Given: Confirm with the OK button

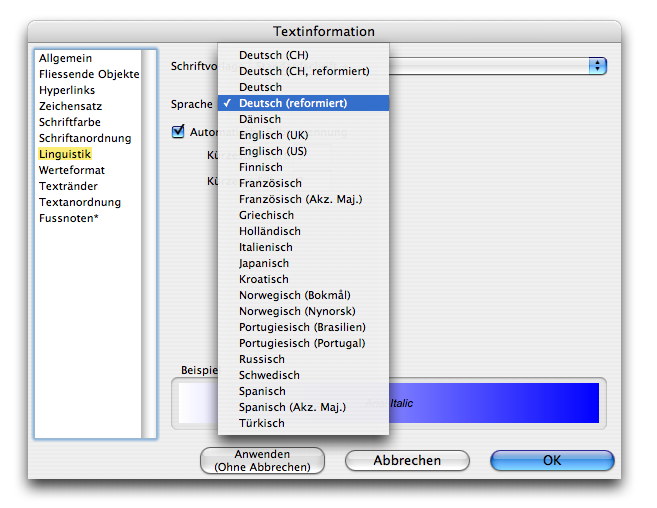Looking at the screenshot, I should coord(551,460).
